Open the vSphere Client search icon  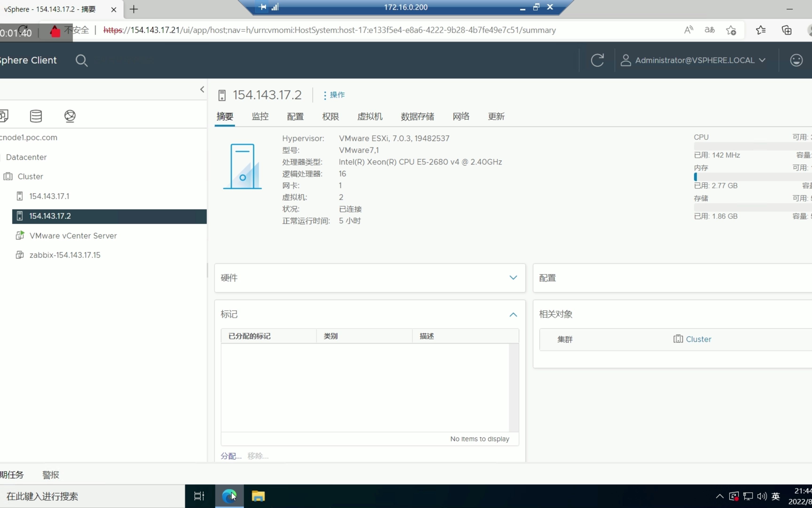click(x=82, y=60)
